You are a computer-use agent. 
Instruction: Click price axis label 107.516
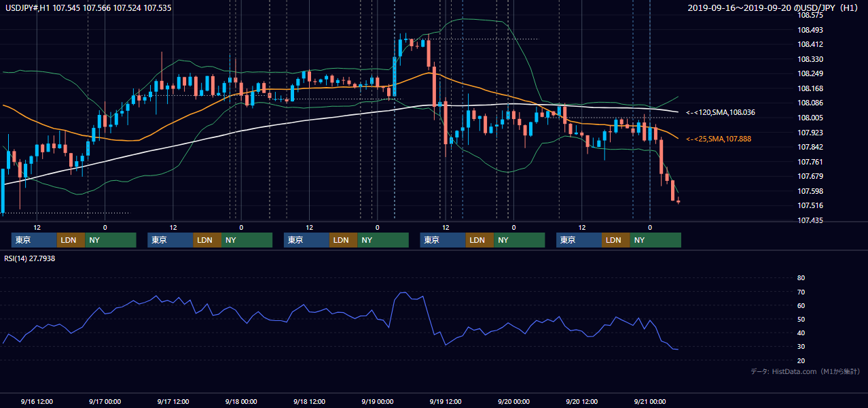point(810,205)
